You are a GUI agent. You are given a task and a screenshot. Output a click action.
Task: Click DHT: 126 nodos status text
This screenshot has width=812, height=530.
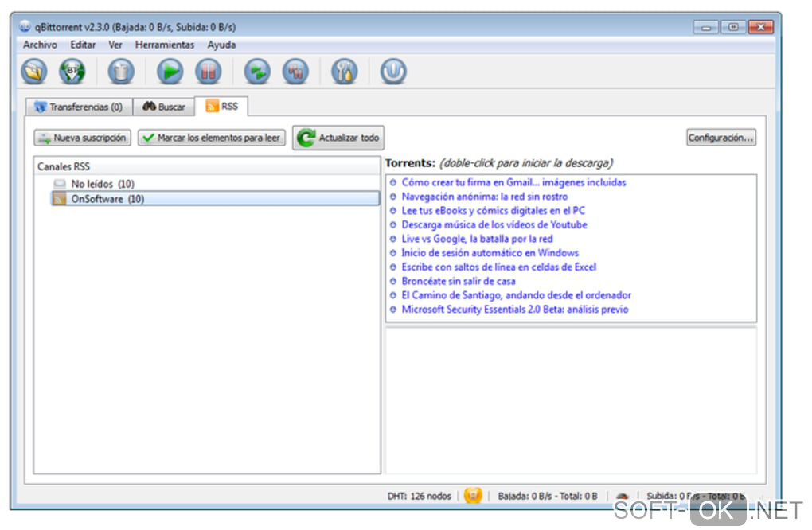pyautogui.click(x=419, y=496)
